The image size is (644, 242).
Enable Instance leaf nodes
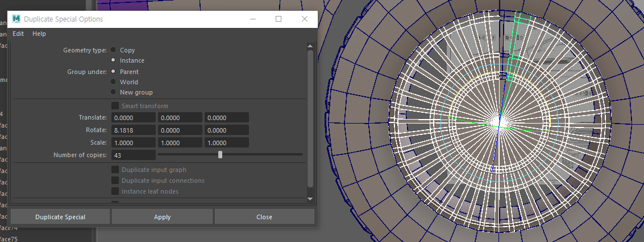pos(115,191)
